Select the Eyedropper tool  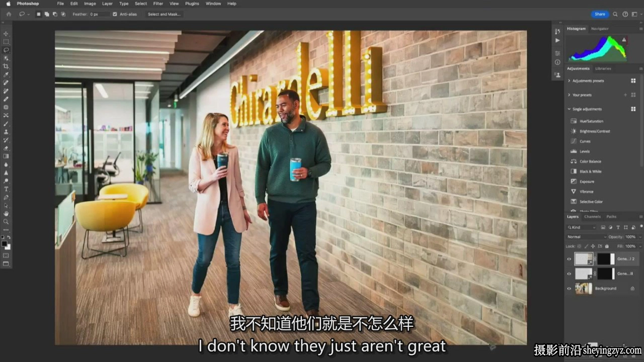coord(6,74)
